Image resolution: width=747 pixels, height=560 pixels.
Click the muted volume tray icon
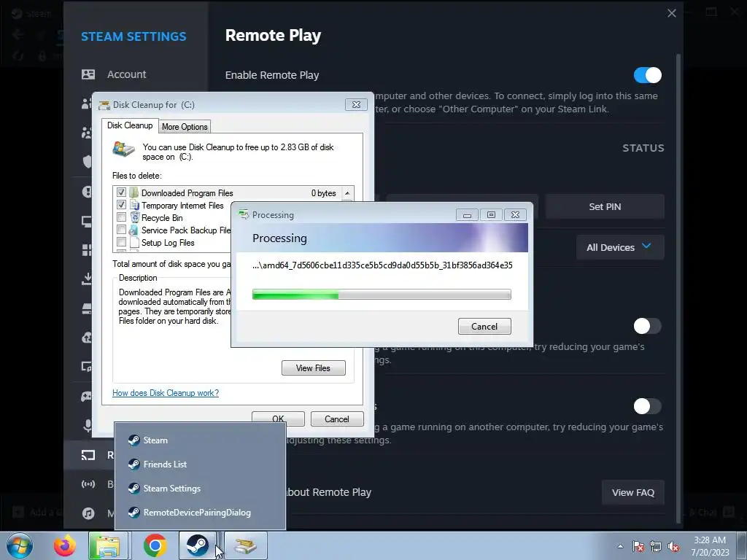coord(673,547)
